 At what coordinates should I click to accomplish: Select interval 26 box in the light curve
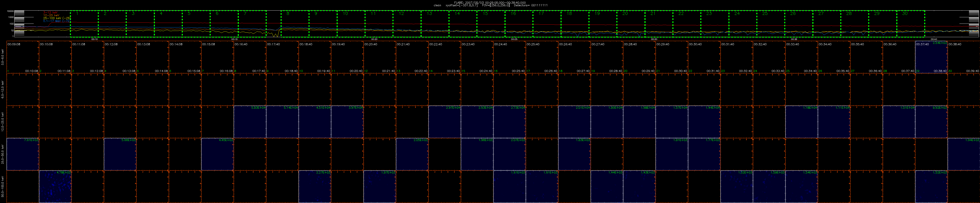click(799, 24)
